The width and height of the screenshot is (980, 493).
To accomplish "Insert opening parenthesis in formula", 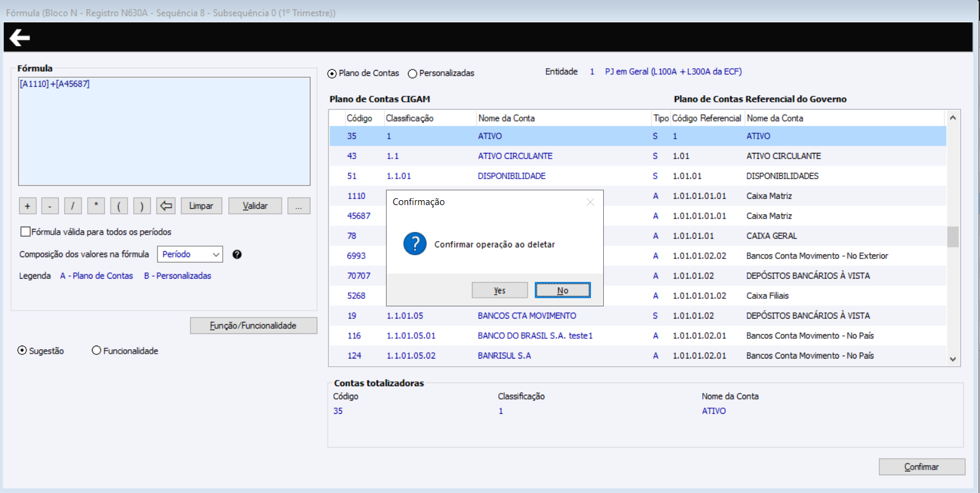I will pos(118,206).
